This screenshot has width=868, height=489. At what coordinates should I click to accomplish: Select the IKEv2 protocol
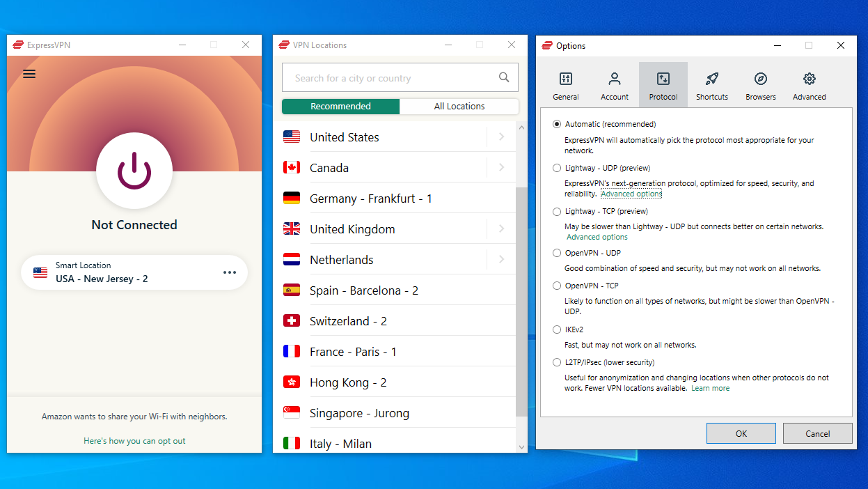click(x=557, y=329)
